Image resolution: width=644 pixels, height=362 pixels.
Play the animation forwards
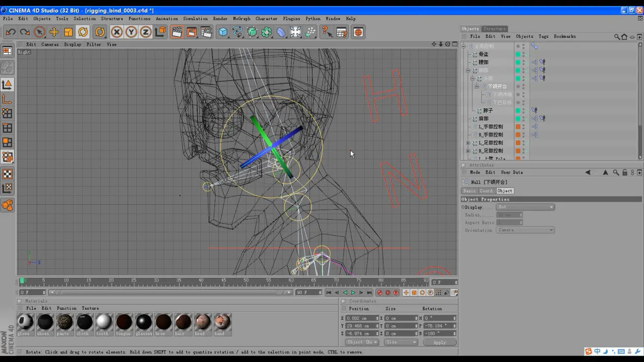click(353, 293)
